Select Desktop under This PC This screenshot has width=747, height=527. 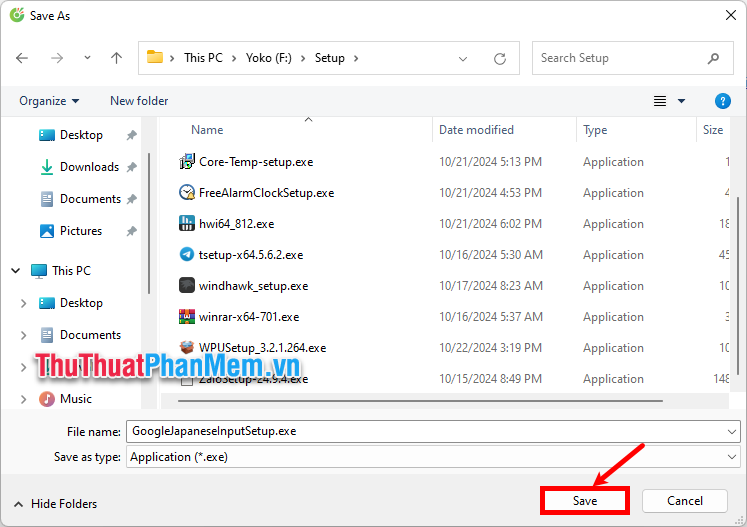[x=81, y=303]
